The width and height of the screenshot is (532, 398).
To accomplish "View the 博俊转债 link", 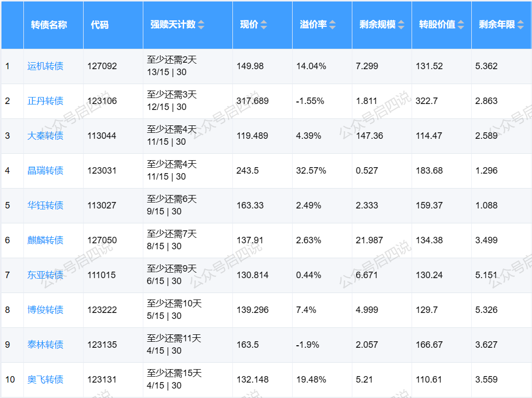I will [45, 310].
